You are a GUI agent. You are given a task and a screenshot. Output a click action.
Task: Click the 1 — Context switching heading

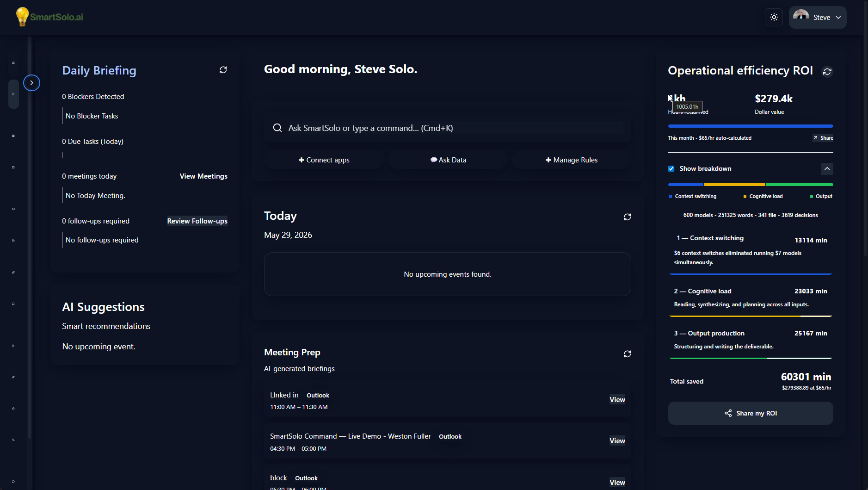pos(710,238)
